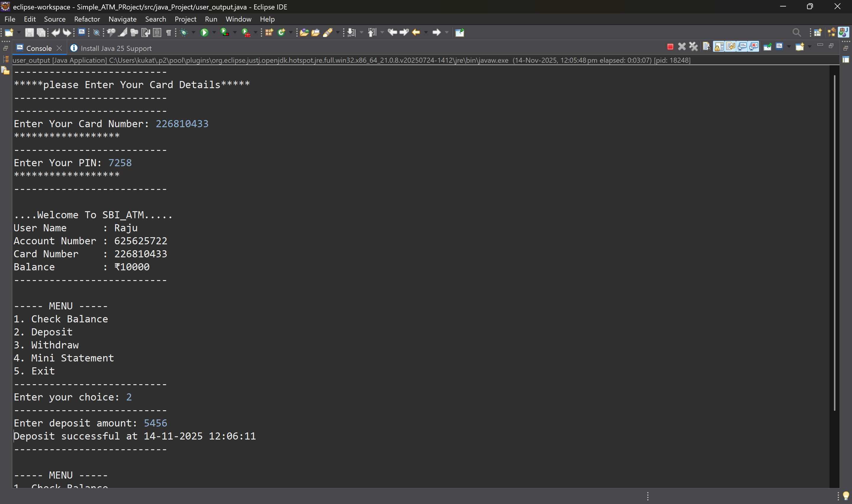Toggle show console when standard out changes
This screenshot has height=504, width=852.
coord(742,46)
